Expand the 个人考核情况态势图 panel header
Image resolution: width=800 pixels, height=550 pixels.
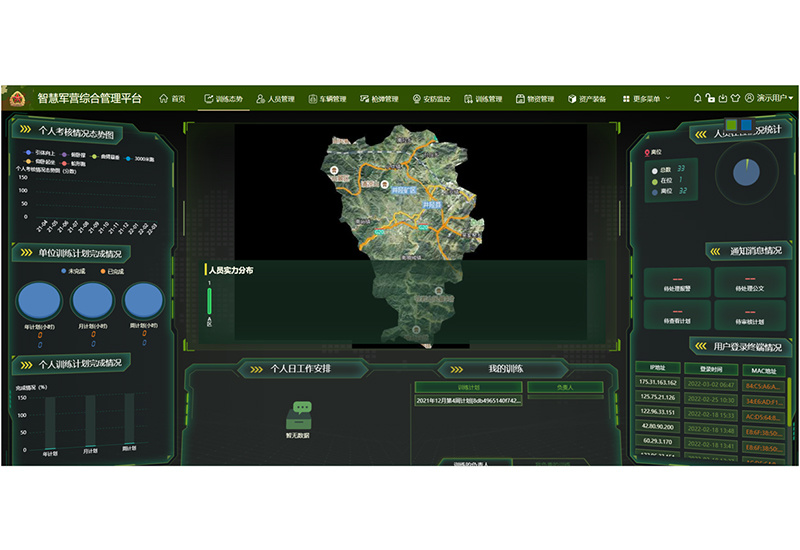tap(76, 132)
